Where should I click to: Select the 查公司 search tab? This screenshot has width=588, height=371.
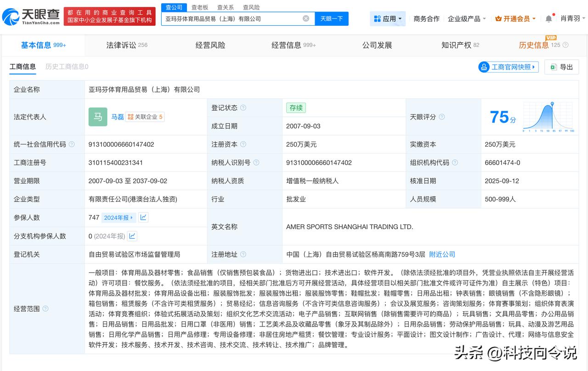click(x=174, y=7)
